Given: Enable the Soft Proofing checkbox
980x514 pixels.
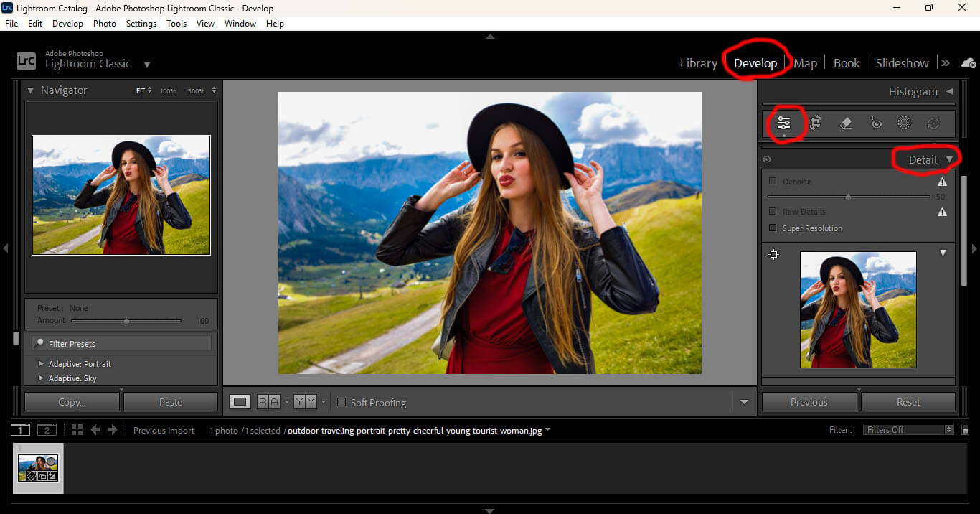Looking at the screenshot, I should [x=341, y=403].
